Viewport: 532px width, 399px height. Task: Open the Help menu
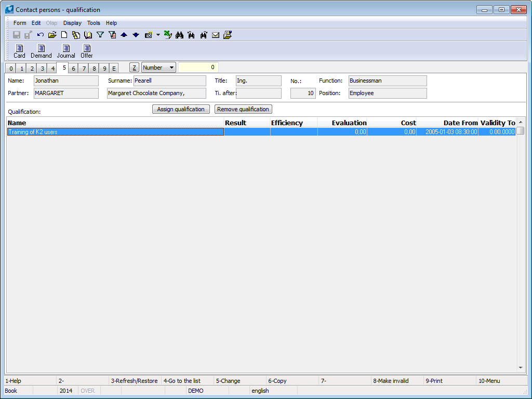pos(111,23)
